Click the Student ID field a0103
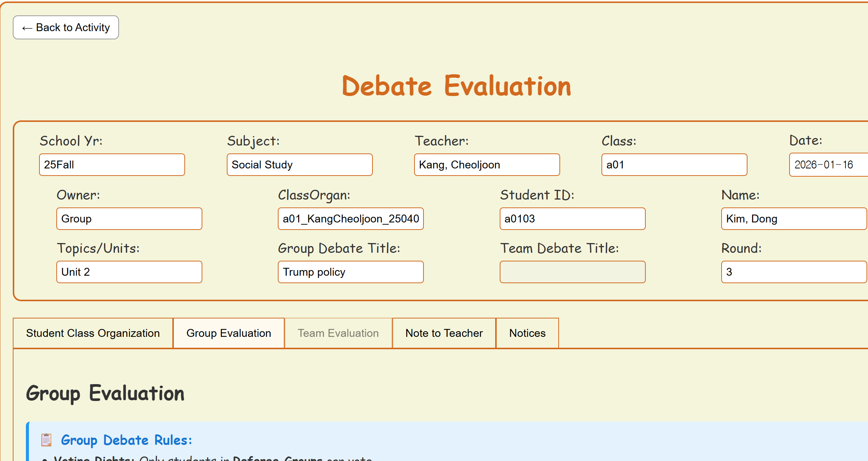The height and width of the screenshot is (461, 868). tap(573, 219)
